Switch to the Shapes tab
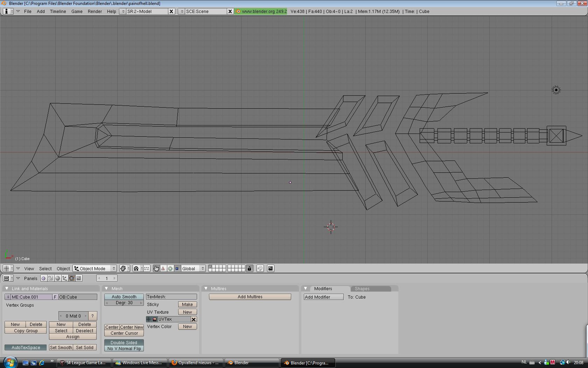This screenshot has width=588, height=368. click(362, 288)
